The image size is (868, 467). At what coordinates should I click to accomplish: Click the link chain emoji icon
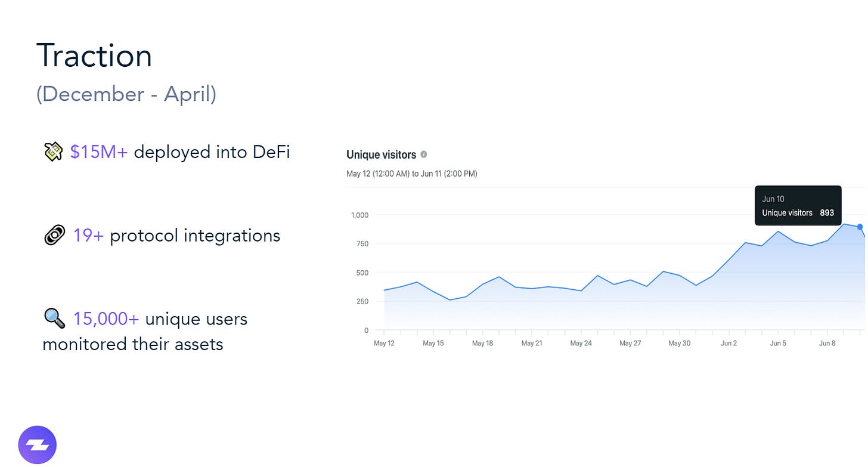tap(54, 236)
